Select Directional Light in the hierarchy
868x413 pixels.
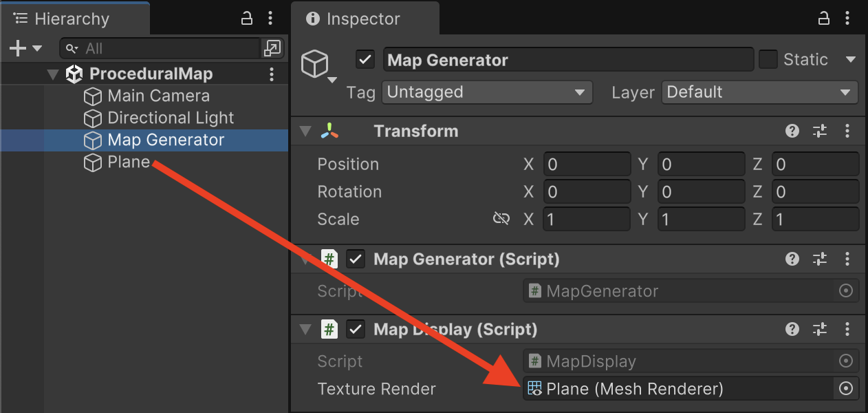pyautogui.click(x=171, y=118)
